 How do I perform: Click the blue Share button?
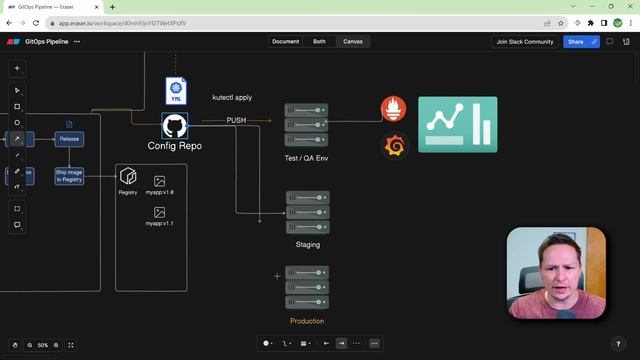(x=576, y=42)
